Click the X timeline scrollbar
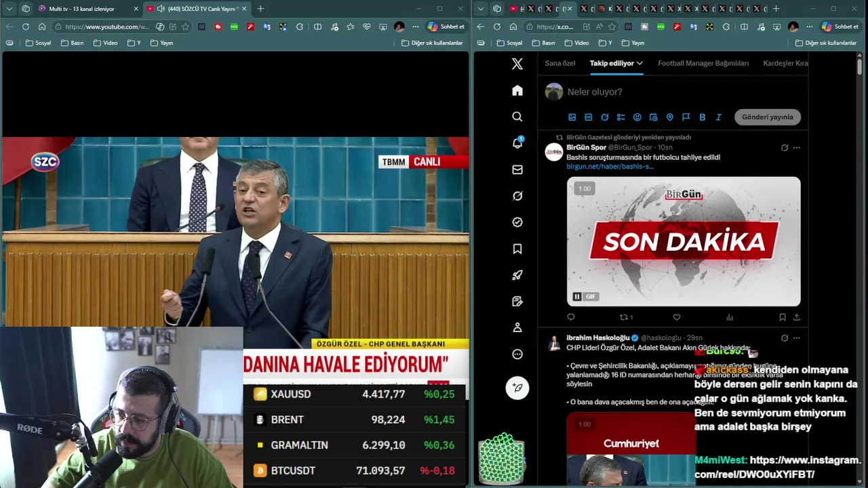The image size is (868, 488). point(859,66)
